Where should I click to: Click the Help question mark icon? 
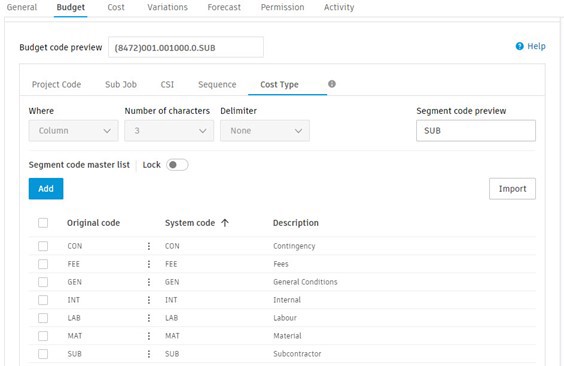coord(519,46)
